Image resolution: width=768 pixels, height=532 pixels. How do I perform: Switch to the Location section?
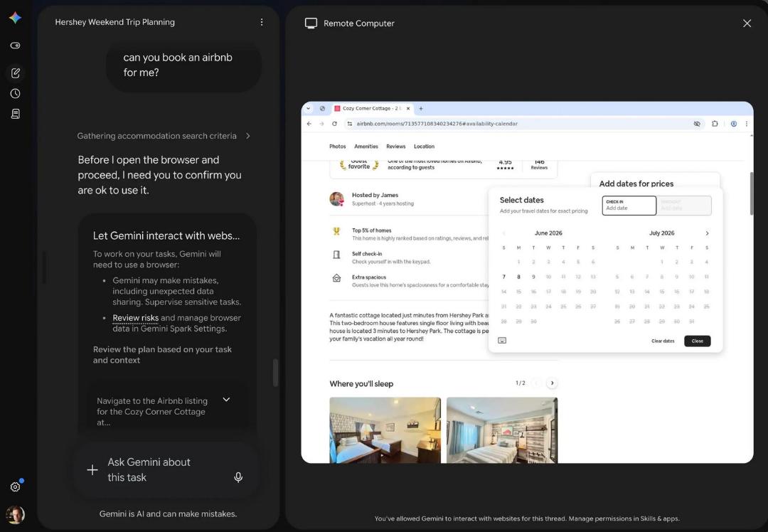424,147
